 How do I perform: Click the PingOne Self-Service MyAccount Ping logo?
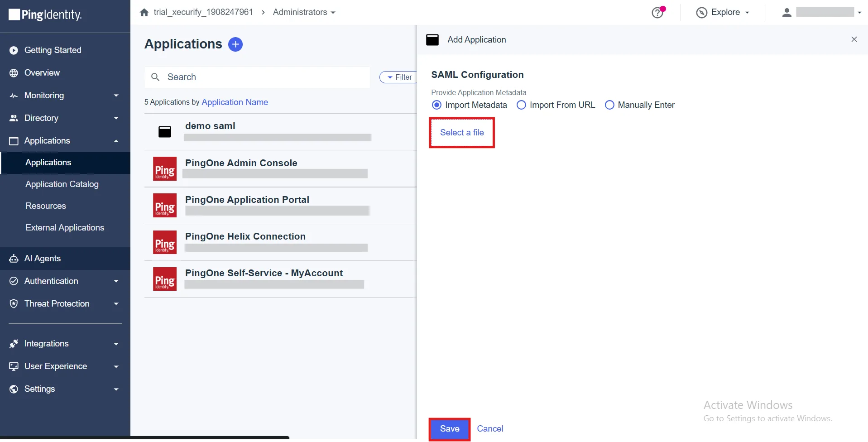[165, 279]
